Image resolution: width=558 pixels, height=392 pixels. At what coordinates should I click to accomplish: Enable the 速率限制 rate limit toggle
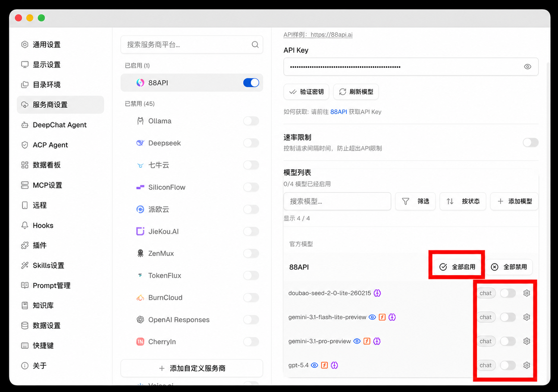(530, 142)
